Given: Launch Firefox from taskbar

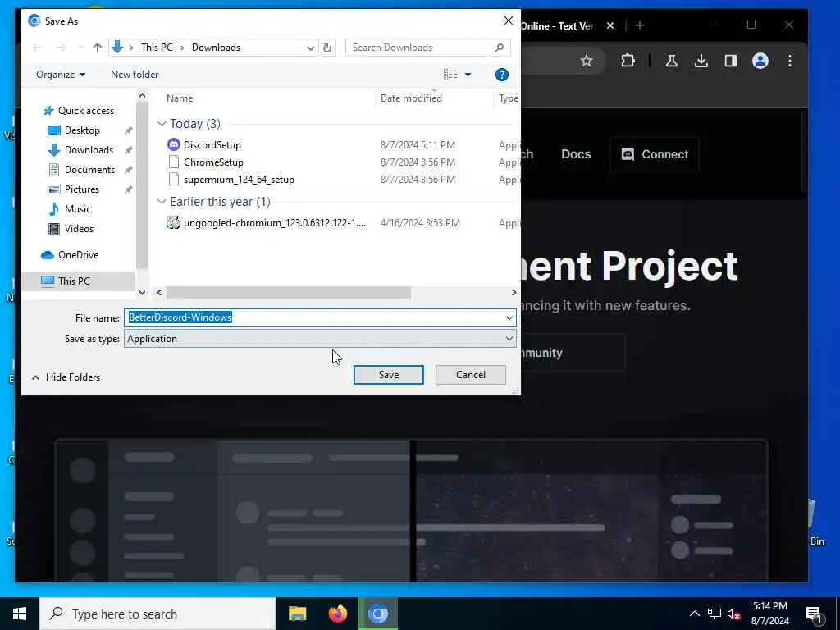Looking at the screenshot, I should click(337, 614).
